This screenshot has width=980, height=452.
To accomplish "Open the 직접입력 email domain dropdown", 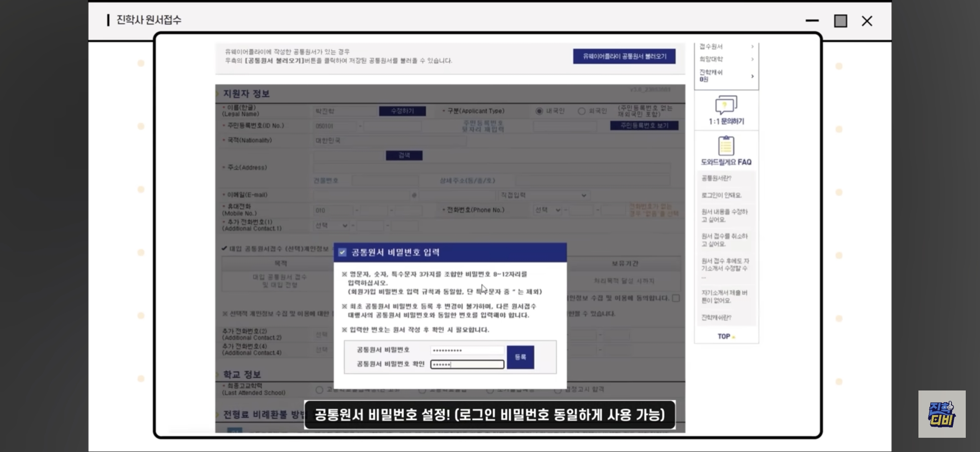I will pos(544,195).
